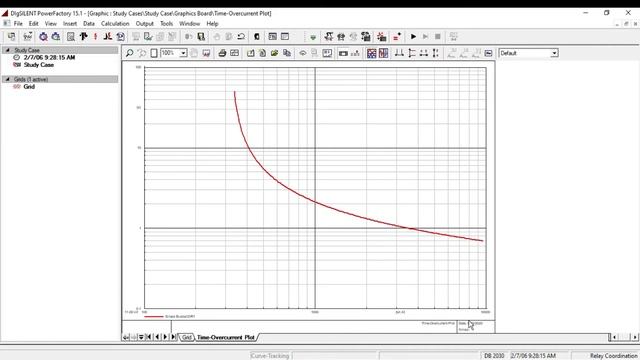This screenshot has width=640, height=360.
Task: Click the document search icon in main toolbar
Action: [x=71, y=37]
